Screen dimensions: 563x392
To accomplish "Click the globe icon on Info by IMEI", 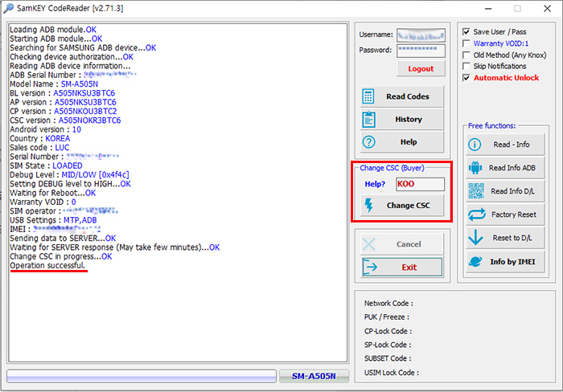I will coord(475,261).
